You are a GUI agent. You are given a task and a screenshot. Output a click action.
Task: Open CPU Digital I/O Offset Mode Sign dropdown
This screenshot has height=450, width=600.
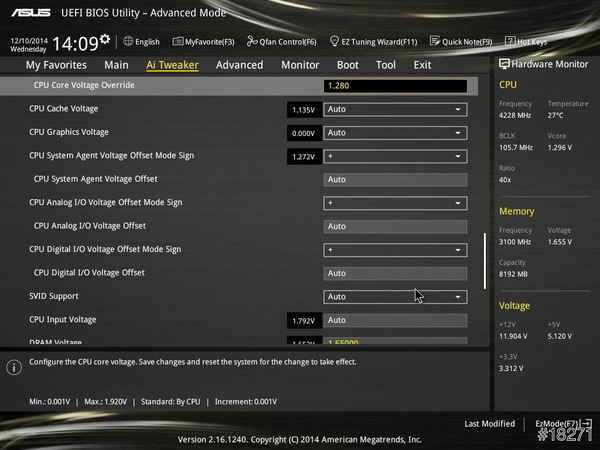[x=395, y=250]
